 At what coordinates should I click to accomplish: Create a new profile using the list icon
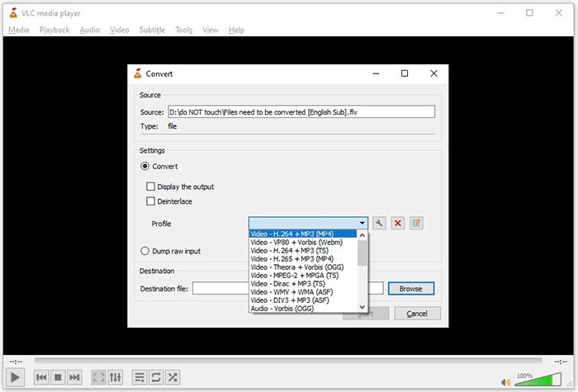[x=416, y=224]
